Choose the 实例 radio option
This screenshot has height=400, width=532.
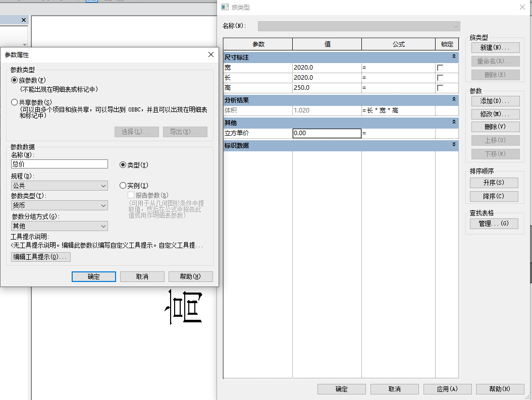click(x=123, y=186)
